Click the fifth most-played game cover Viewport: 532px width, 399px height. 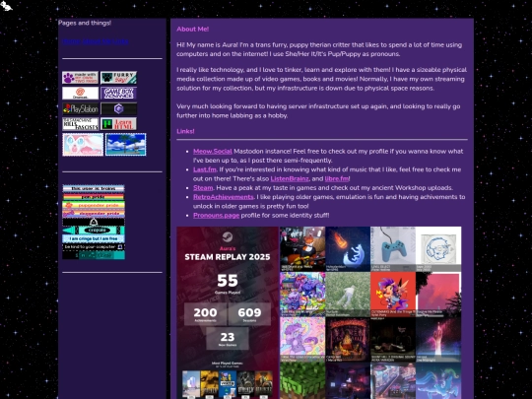(264, 384)
